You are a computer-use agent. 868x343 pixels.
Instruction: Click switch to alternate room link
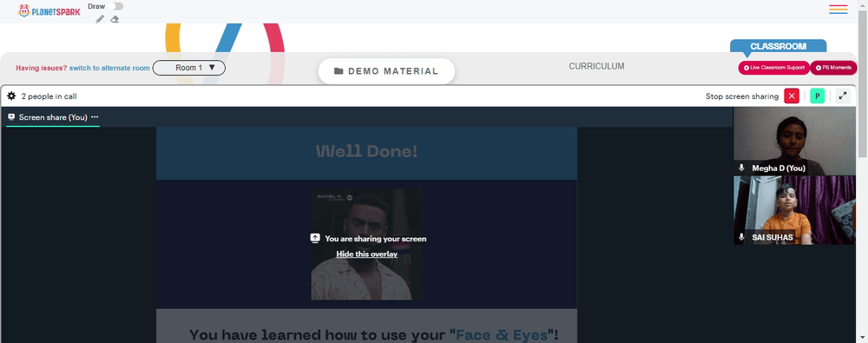click(x=109, y=68)
